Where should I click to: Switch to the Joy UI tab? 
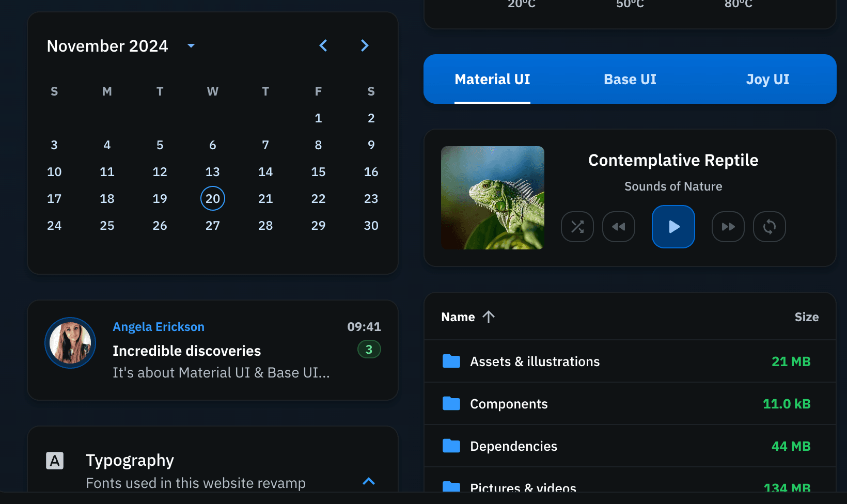click(767, 79)
